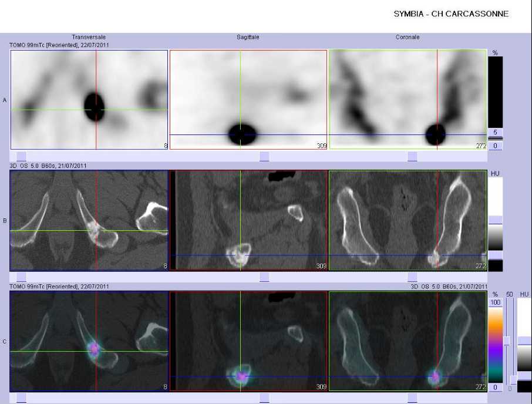Click the row C 'TOMO 99mTc [Reoriented], 22/07/2011' label
Screen dimensions: 532x404
pyautogui.click(x=59, y=287)
